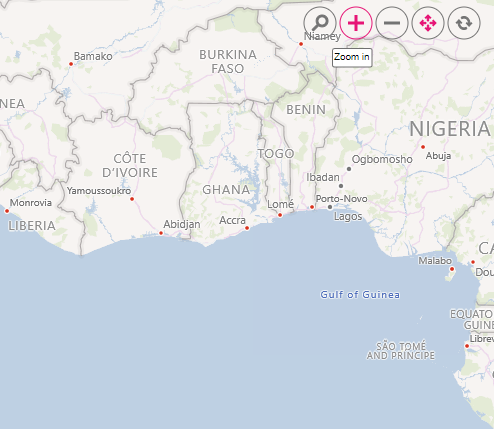The width and height of the screenshot is (495, 430).
Task: Click the Porto-Novo city name
Action: pos(342,199)
